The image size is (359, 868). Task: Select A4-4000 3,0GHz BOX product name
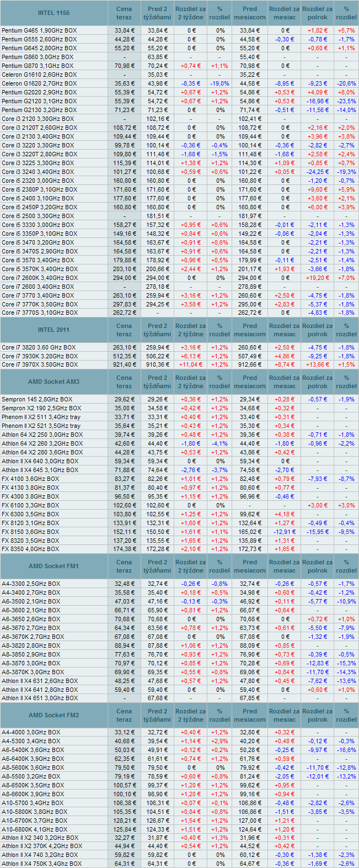click(x=31, y=733)
